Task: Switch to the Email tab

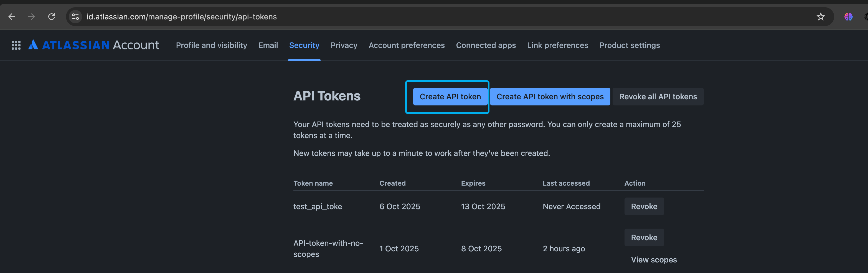Action: [268, 45]
